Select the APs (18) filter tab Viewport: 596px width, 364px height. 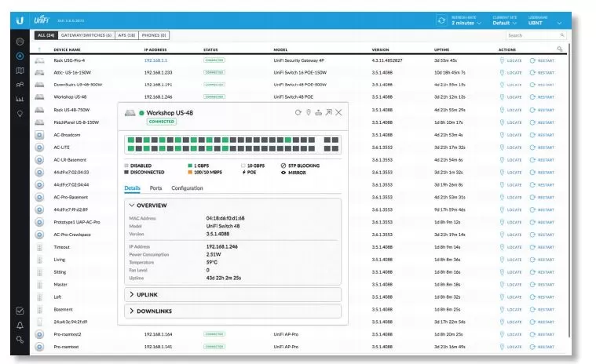pyautogui.click(x=126, y=35)
